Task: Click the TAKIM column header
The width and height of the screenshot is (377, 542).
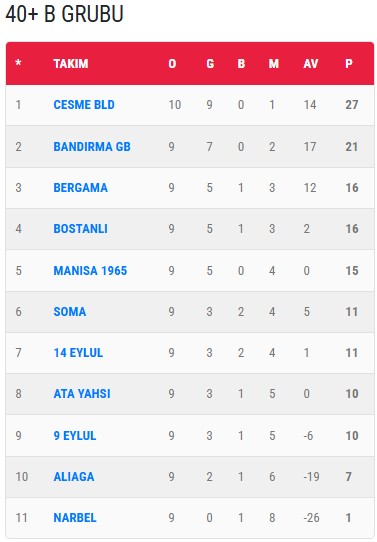Action: tap(71, 64)
